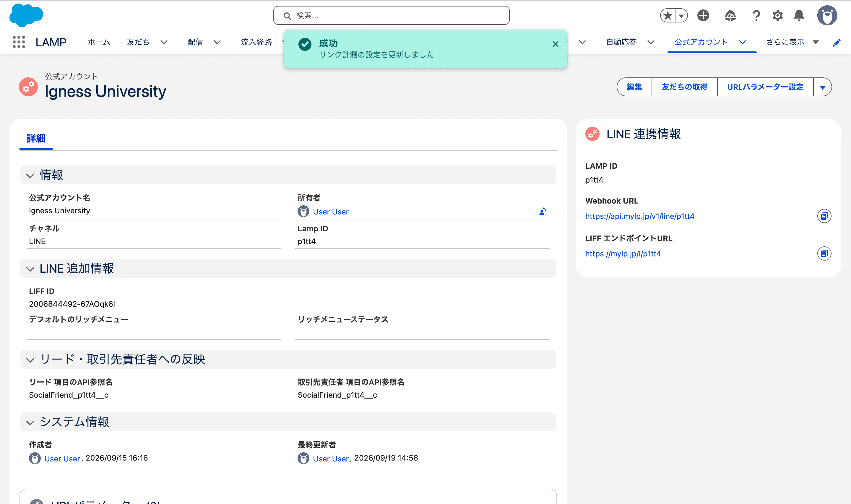Expand the 配信 tab dropdown chevron
This screenshot has height=504, width=851.
217,43
